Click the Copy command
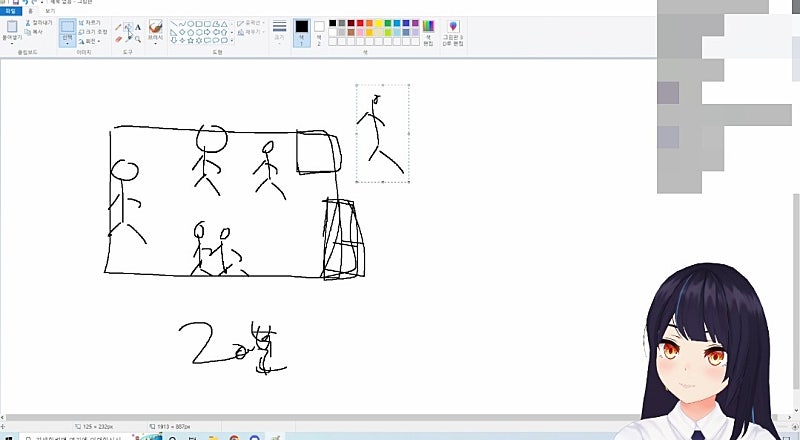 click(x=35, y=32)
